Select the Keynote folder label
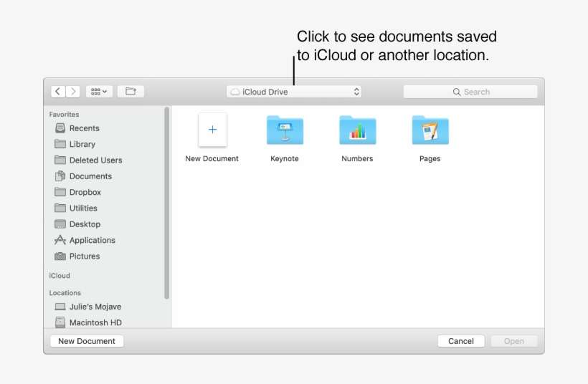 pos(285,158)
